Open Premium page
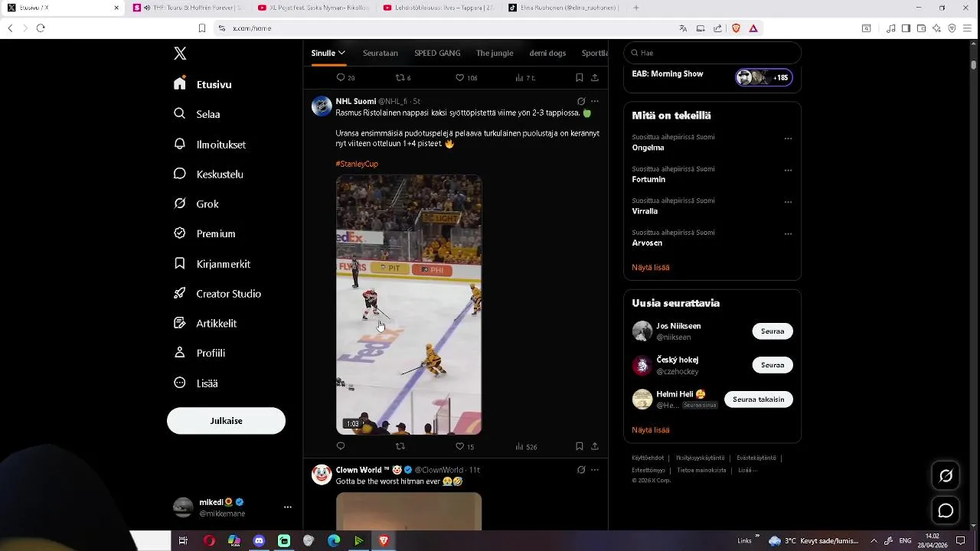This screenshot has width=980, height=551. [204, 233]
